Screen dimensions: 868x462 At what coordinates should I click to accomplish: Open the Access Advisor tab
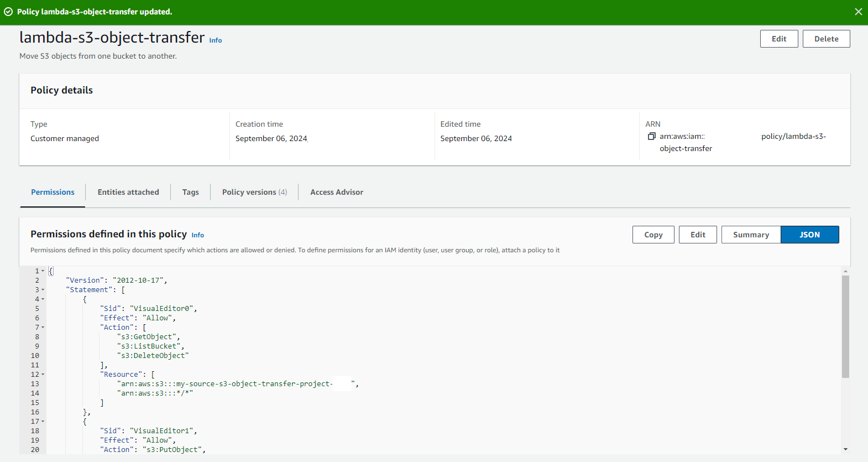tap(337, 192)
